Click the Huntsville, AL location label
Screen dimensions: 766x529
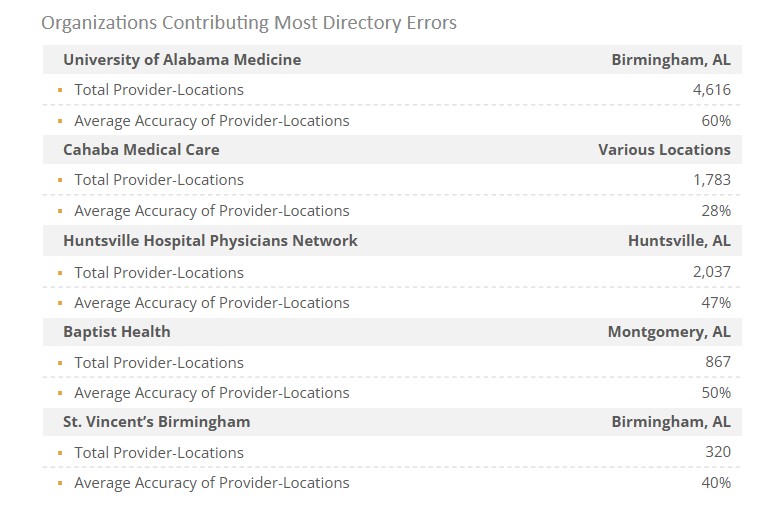tap(679, 241)
